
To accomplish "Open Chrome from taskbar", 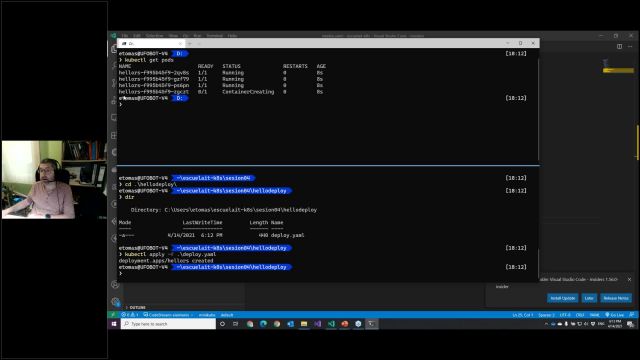I will [x=277, y=324].
